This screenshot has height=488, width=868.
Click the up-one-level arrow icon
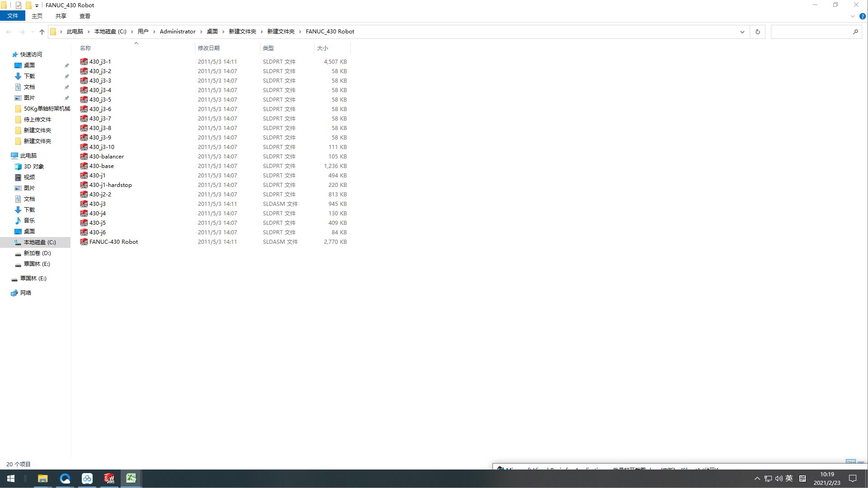tap(42, 32)
